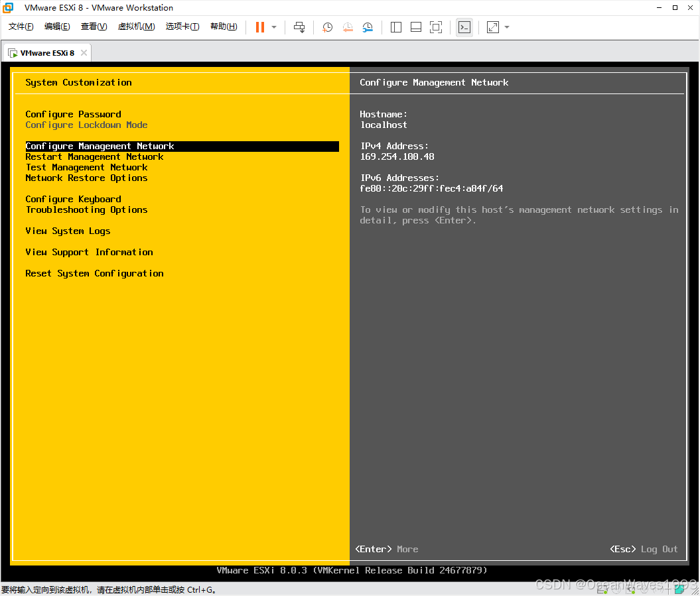The height and width of the screenshot is (596, 700).
Task: Click the pause virtual machine icon
Action: [260, 27]
